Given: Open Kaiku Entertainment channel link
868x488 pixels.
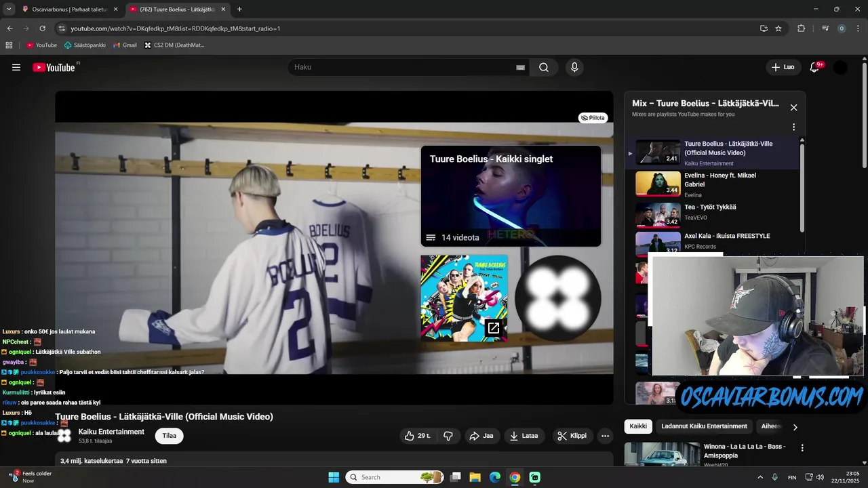Looking at the screenshot, I should click(x=111, y=432).
